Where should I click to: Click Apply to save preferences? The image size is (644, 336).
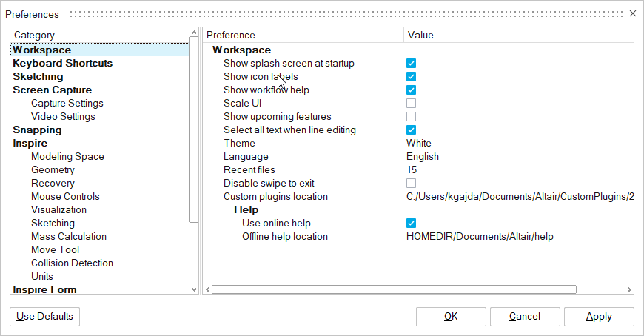[599, 317]
